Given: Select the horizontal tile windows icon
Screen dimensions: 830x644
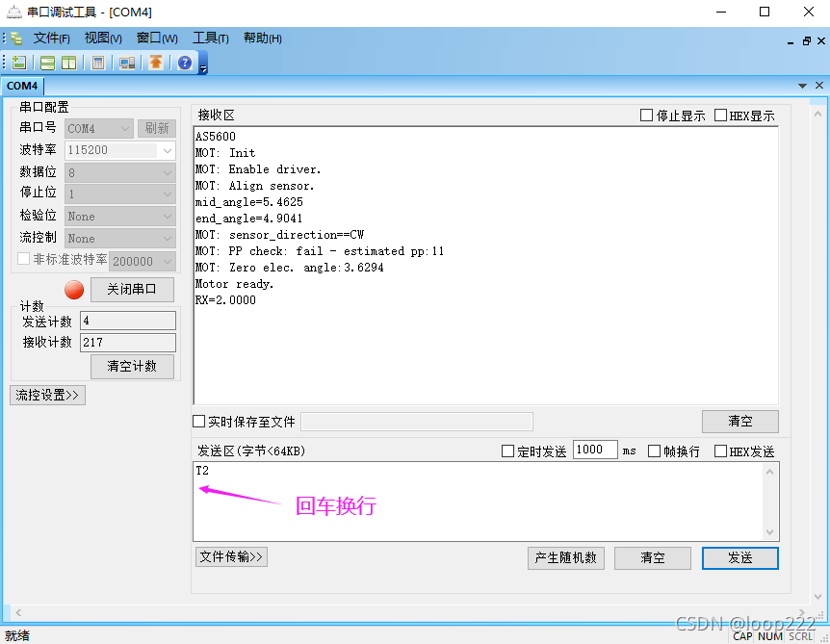Looking at the screenshot, I should click(47, 63).
